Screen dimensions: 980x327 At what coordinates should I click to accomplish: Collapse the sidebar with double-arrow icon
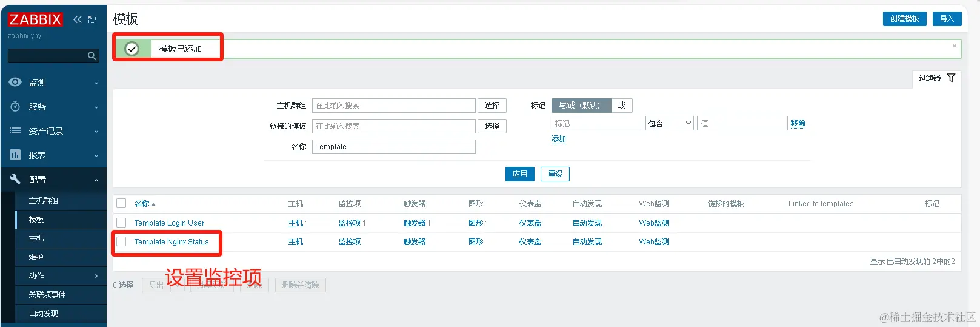(x=78, y=19)
